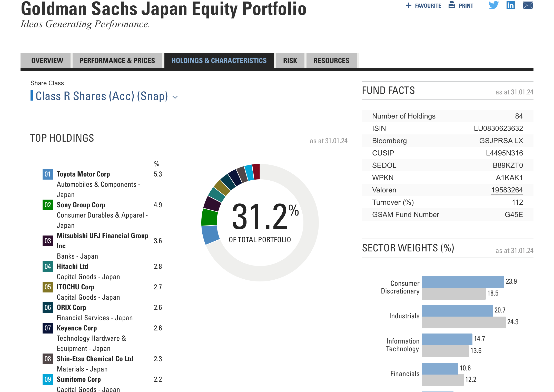Image resolution: width=554 pixels, height=392 pixels.
Task: Click the 08 Shin-Etsu Chemical swatch
Action: click(x=48, y=359)
